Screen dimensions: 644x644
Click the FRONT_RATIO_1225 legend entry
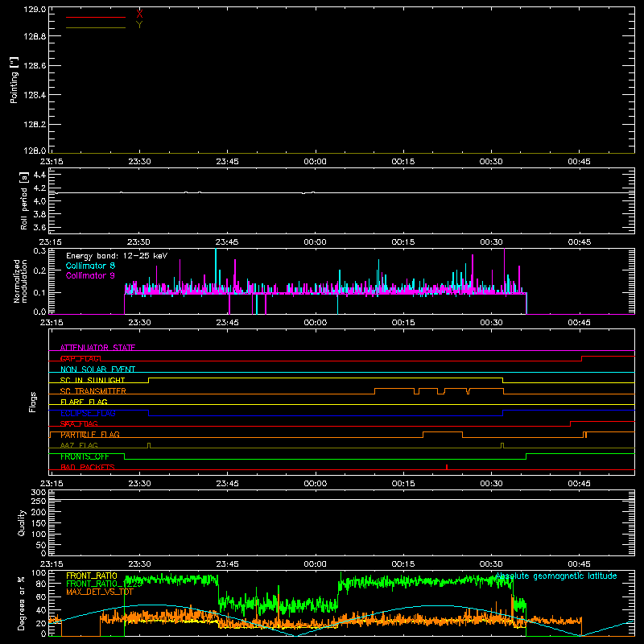(105, 584)
